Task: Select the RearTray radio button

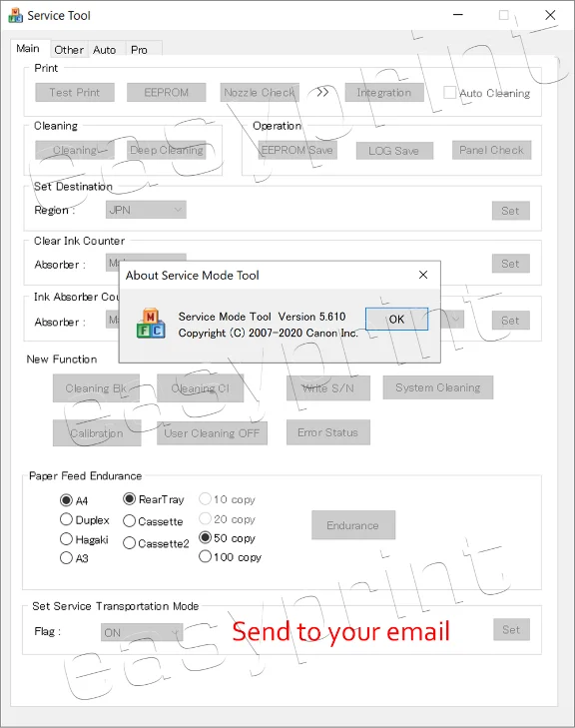Action: pyautogui.click(x=130, y=499)
